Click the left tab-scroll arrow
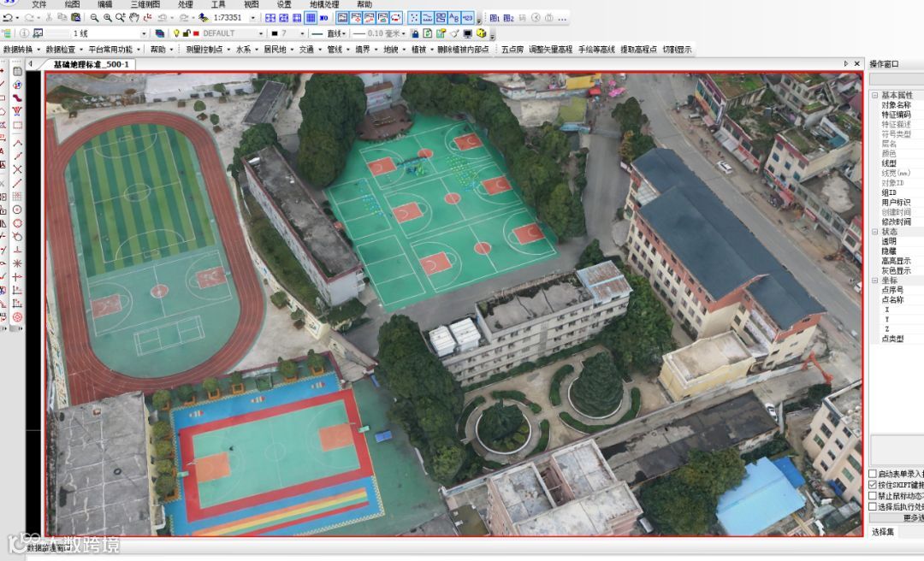Image resolution: width=924 pixels, height=561 pixels. tap(31, 63)
